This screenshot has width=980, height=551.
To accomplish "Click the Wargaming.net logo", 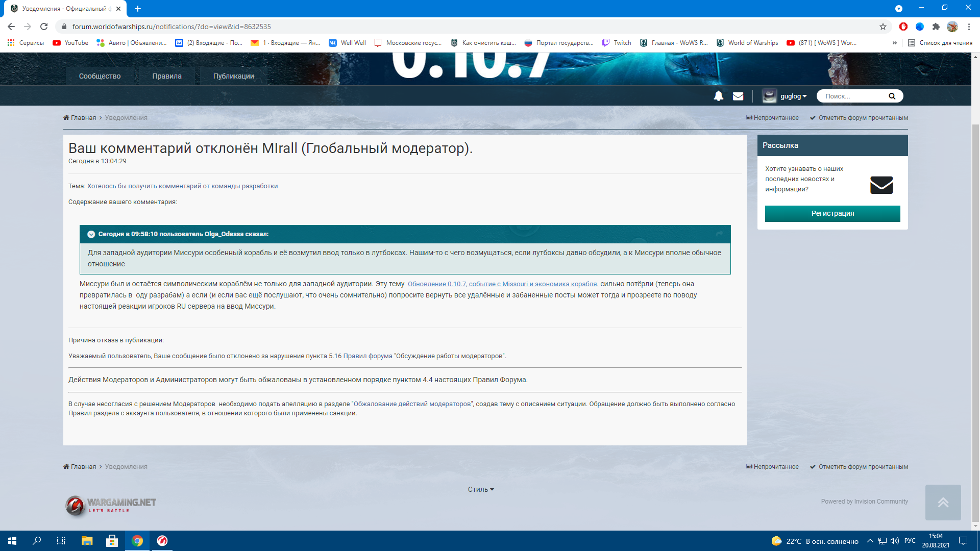I will tap(111, 505).
